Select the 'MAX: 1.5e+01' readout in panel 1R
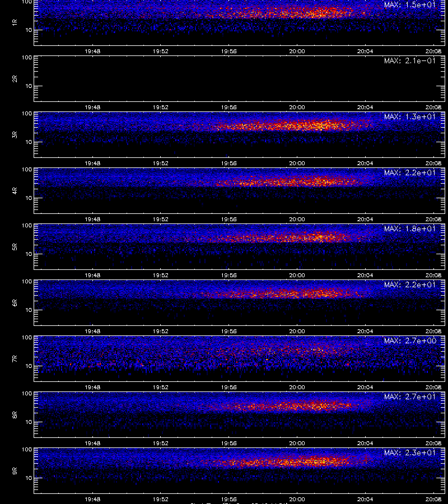 click(410, 5)
